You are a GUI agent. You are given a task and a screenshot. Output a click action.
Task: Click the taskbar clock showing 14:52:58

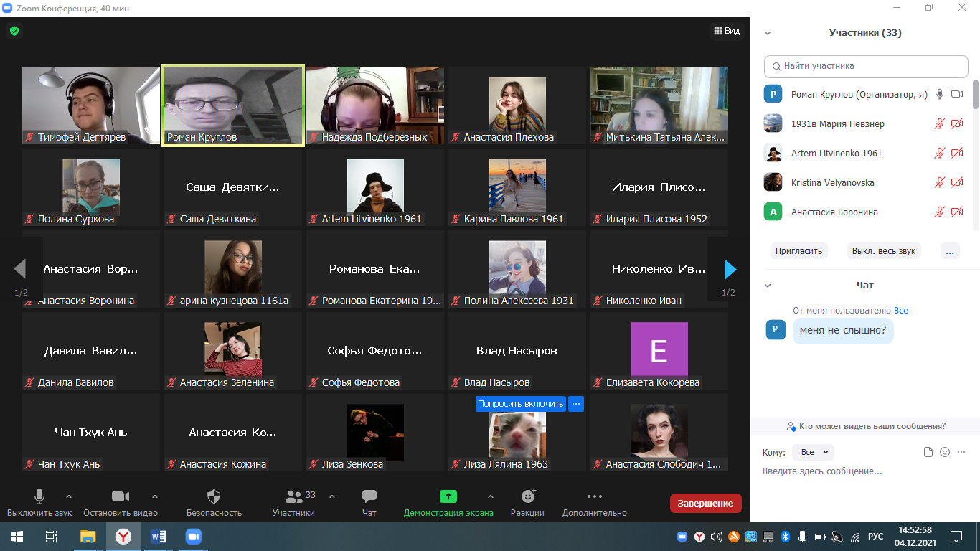click(914, 536)
